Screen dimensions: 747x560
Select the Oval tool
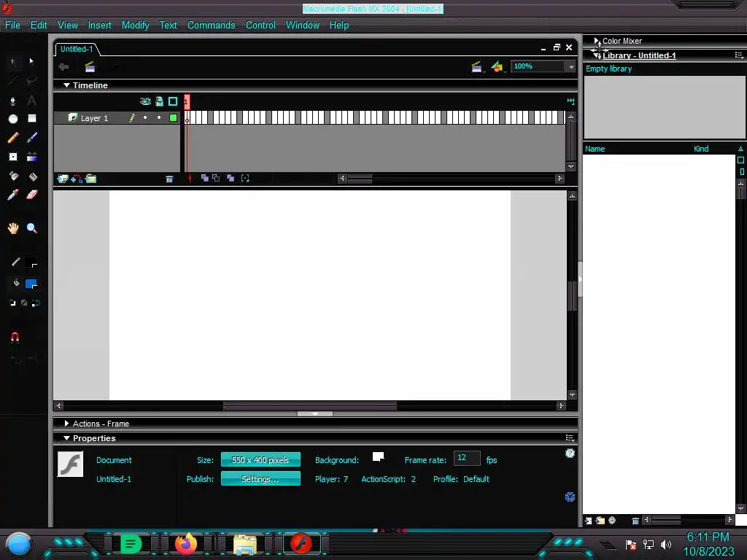click(13, 119)
